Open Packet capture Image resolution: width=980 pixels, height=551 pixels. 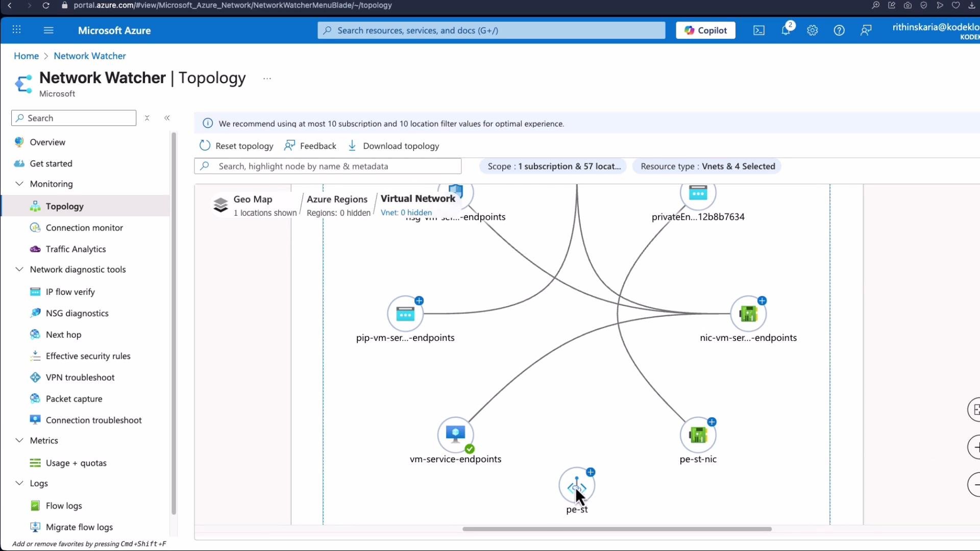pos(74,399)
